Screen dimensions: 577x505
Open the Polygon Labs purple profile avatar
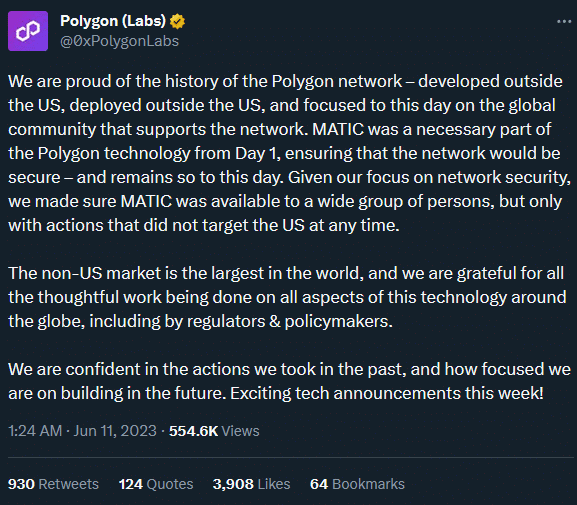pos(28,31)
